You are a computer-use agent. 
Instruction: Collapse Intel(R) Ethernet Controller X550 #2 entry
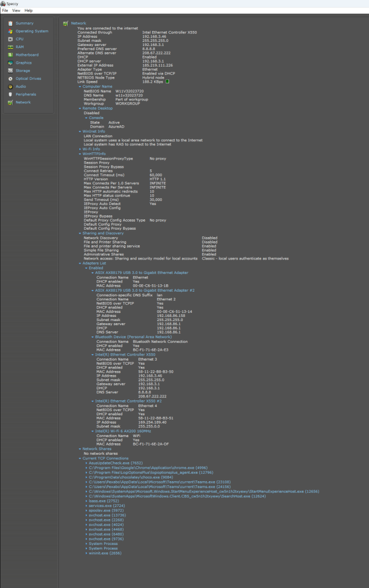click(93, 401)
